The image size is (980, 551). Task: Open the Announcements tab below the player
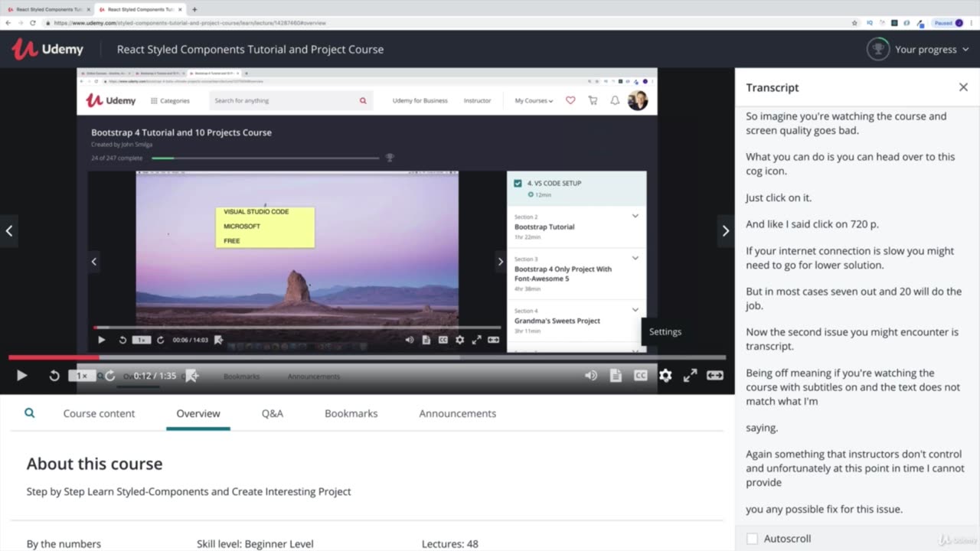pos(457,413)
